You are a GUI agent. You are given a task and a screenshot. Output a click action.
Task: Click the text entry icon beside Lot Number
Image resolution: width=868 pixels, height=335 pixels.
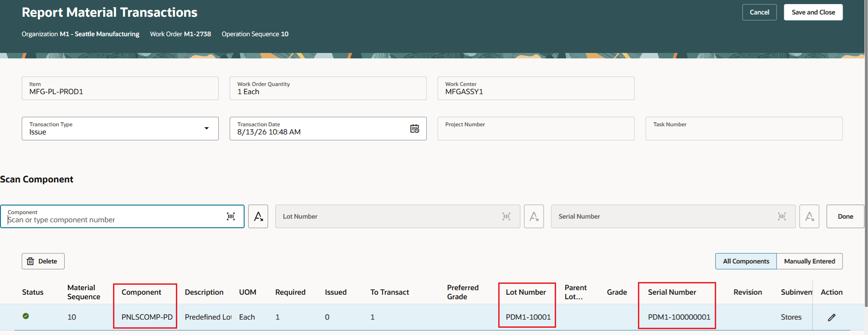pos(534,216)
